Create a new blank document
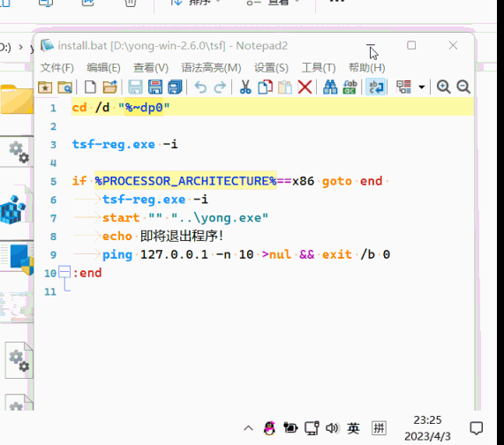The width and height of the screenshot is (504, 445). (90, 87)
